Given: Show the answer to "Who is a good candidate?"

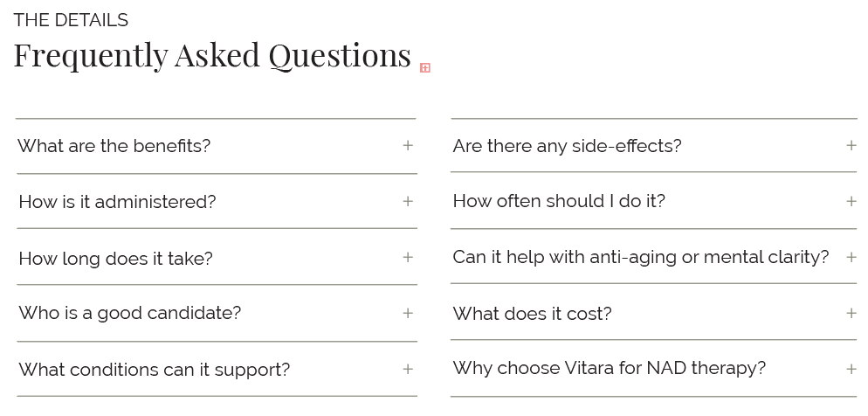Looking at the screenshot, I should click(x=216, y=313).
